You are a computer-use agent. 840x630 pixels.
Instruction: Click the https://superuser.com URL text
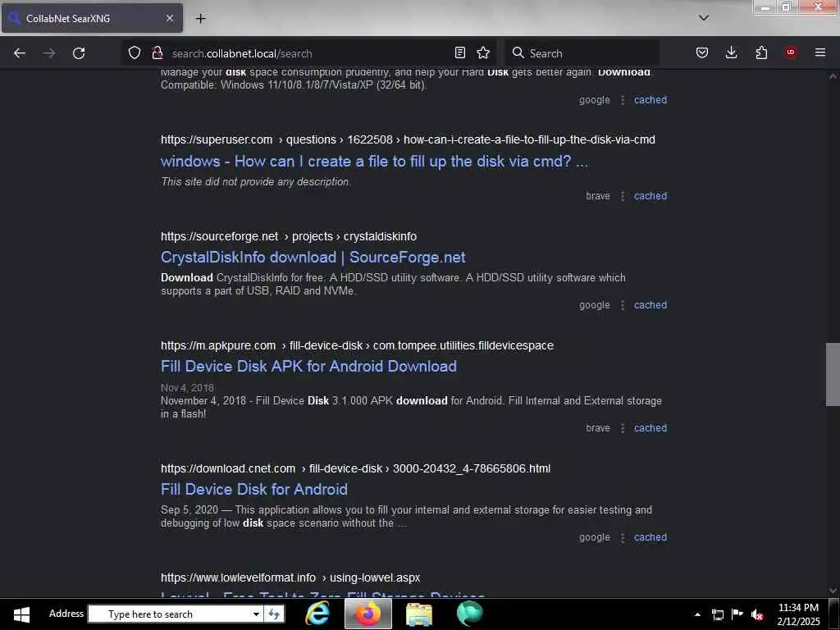(217, 139)
